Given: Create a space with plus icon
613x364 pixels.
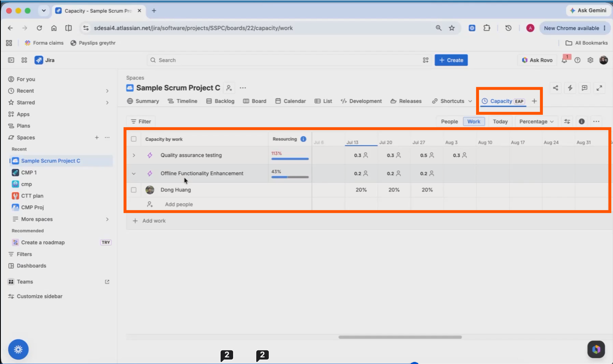Looking at the screenshot, I should (97, 138).
